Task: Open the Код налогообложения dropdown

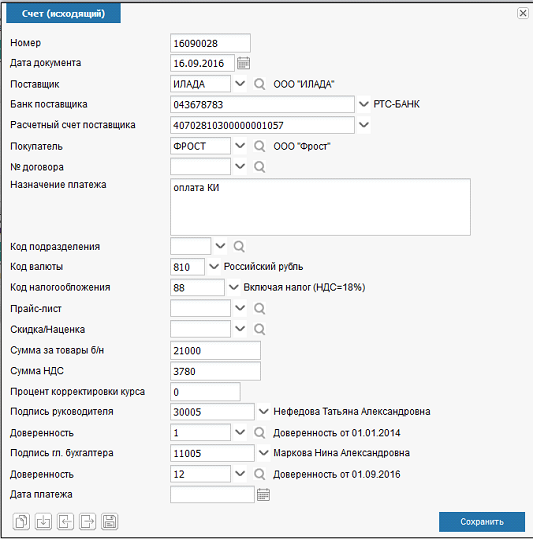Action: [234, 287]
